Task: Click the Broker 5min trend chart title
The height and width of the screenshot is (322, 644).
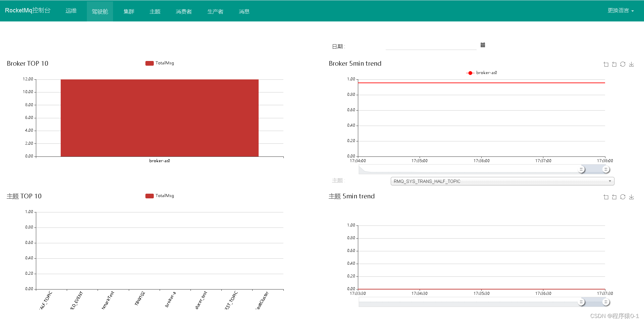Action: (355, 64)
